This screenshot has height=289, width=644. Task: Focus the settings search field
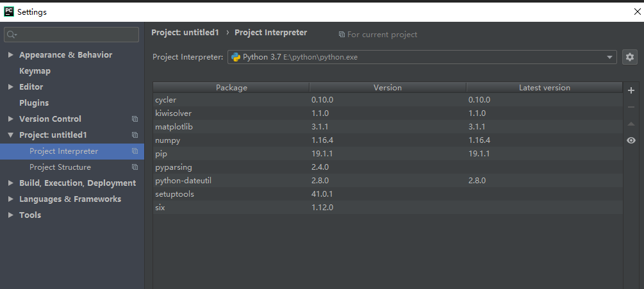pyautogui.click(x=72, y=35)
